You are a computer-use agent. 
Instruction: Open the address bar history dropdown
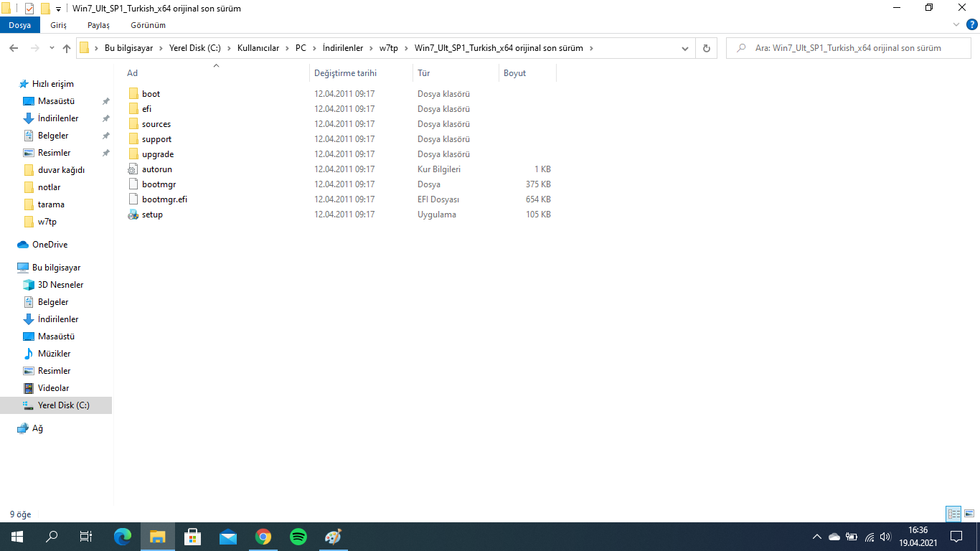tap(685, 48)
